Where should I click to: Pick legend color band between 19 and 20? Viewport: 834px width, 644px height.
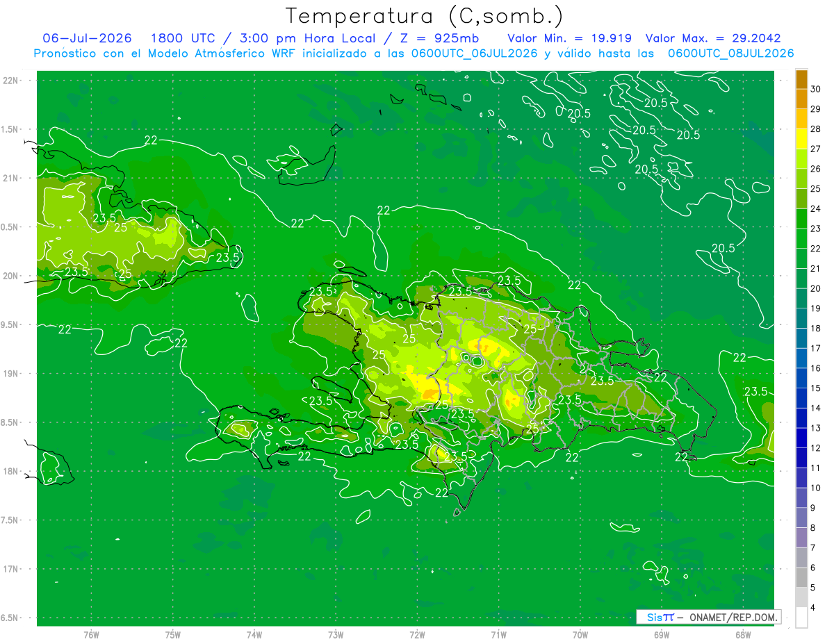tap(801, 299)
